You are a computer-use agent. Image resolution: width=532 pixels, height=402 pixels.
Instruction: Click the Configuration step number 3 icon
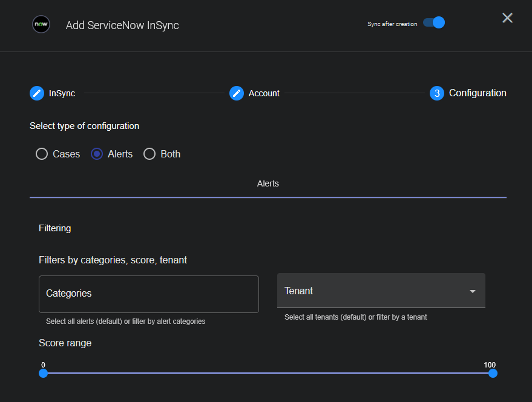pos(437,93)
